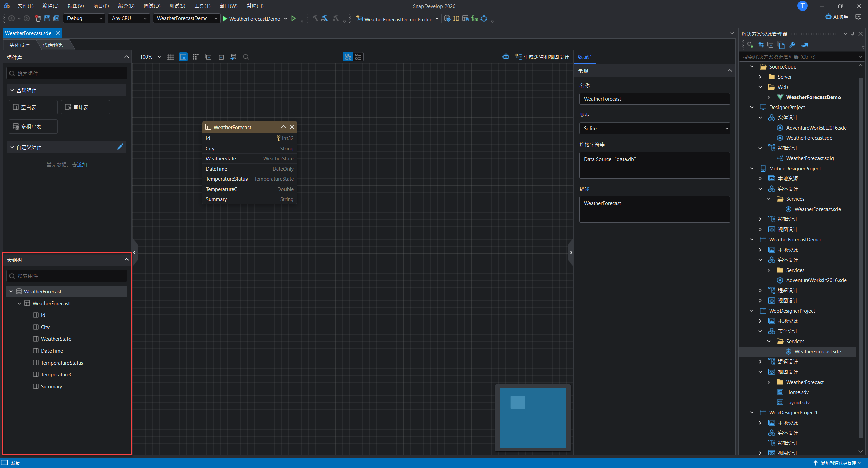Click the wrench properties icon in solution explorer

click(x=792, y=45)
